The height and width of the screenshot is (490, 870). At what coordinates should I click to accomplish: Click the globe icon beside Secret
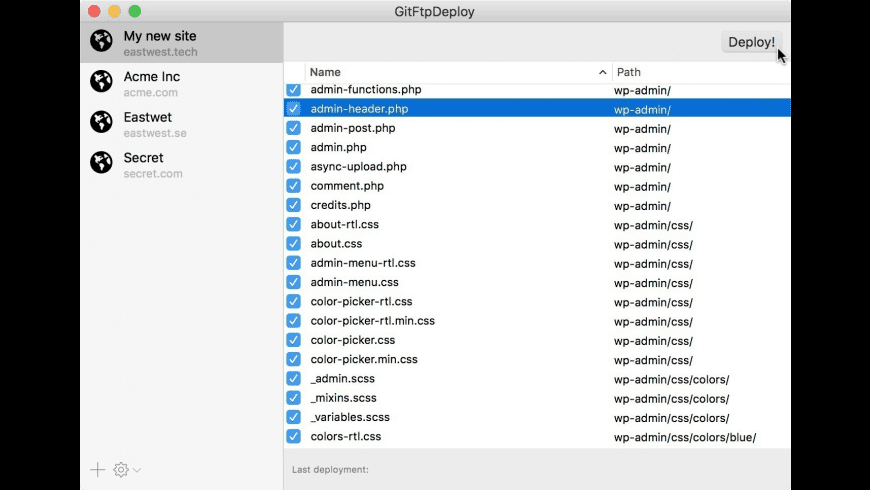[x=102, y=163]
